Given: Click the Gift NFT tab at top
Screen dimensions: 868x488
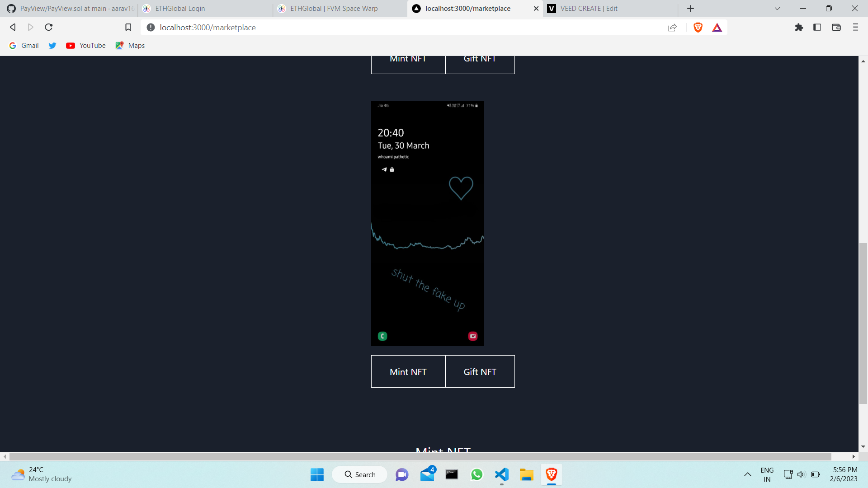Looking at the screenshot, I should click(480, 58).
